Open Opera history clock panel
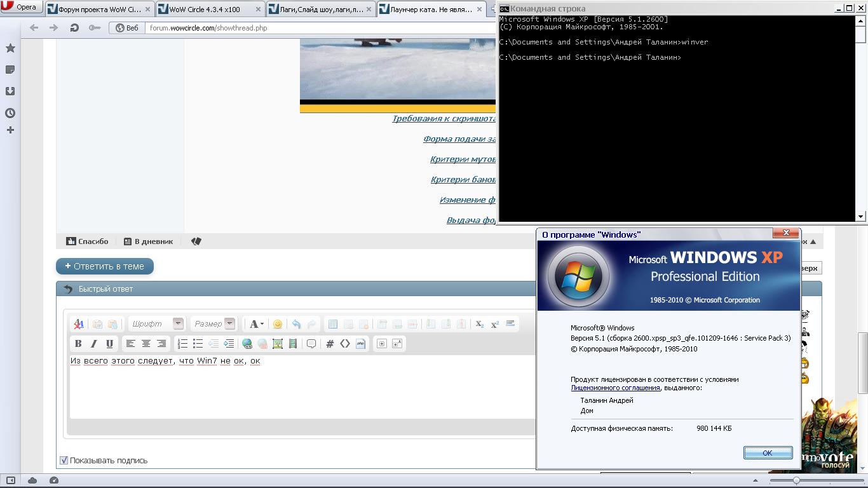868x488 pixels. pos(10,113)
